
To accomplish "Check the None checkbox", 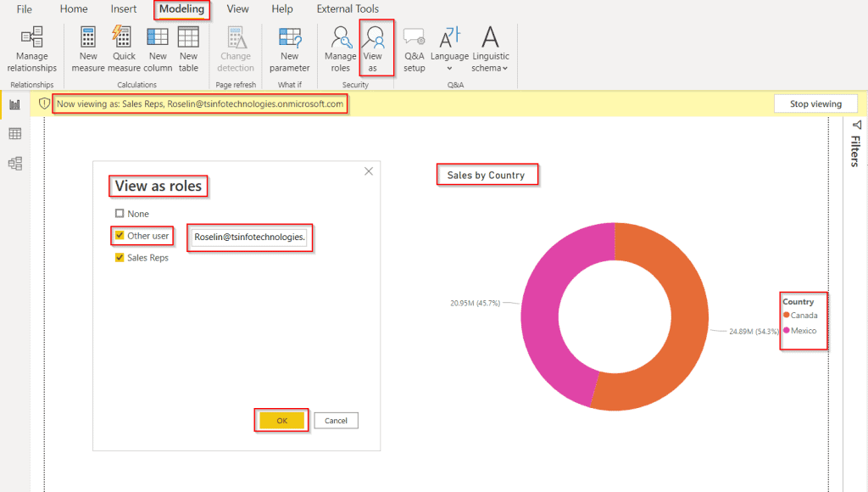I will 120,213.
